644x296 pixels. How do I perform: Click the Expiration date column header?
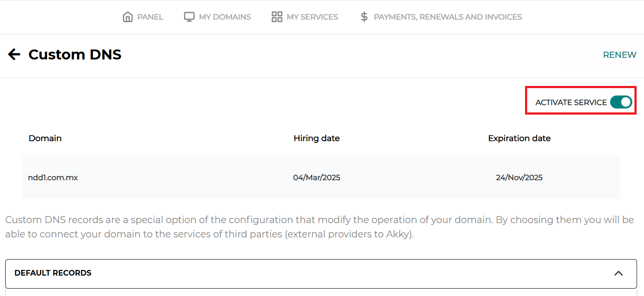pos(519,138)
